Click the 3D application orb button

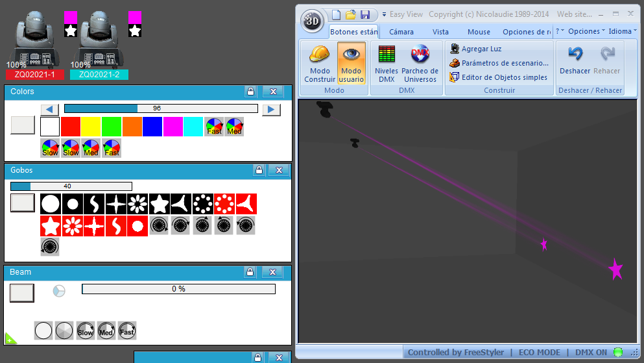[312, 21]
